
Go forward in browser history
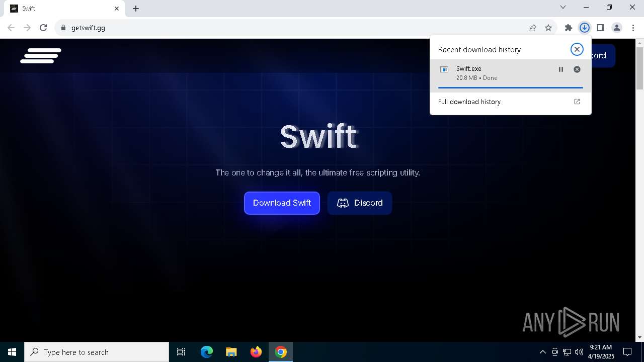tap(27, 28)
